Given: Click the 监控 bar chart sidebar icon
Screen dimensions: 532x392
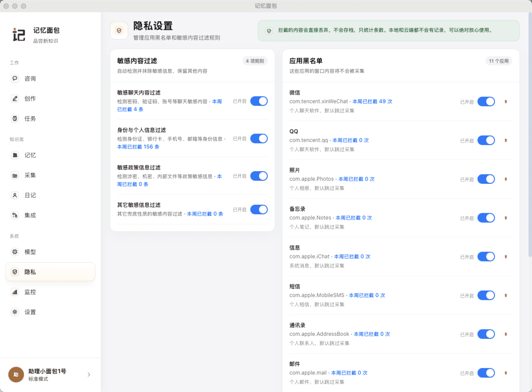Looking at the screenshot, I should coord(15,292).
